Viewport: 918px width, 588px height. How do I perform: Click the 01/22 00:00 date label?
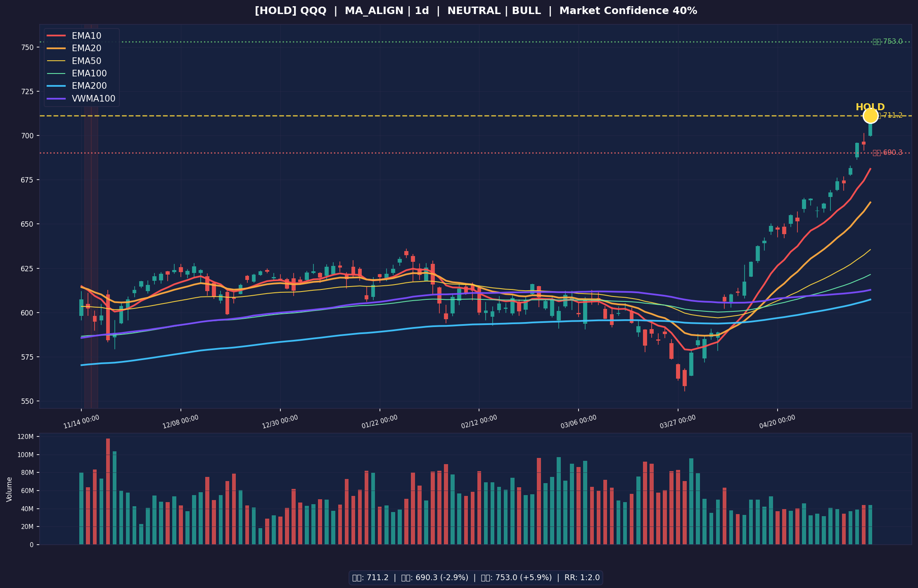(380, 422)
